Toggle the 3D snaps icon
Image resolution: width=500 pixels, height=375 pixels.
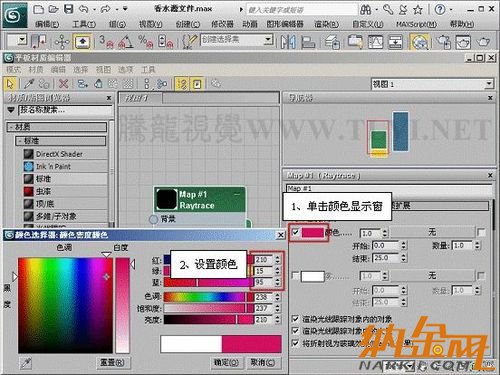106,42
